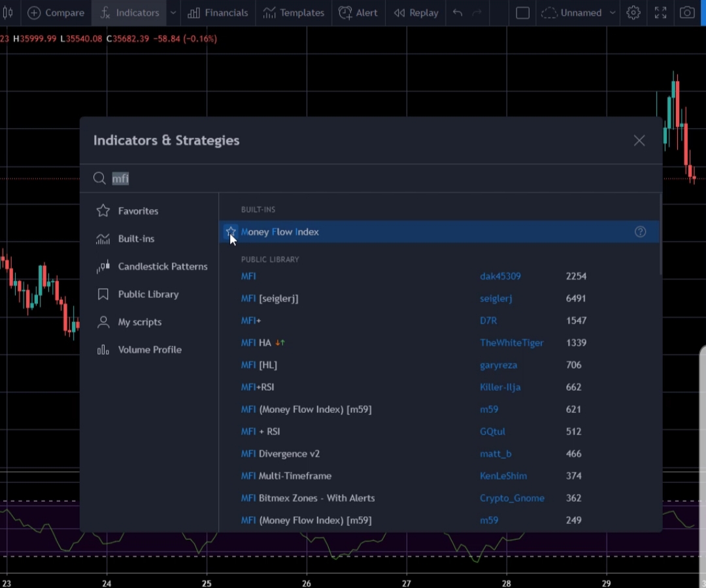Open author profile D7R
Viewport: 706px width, 588px height.
[x=488, y=320]
